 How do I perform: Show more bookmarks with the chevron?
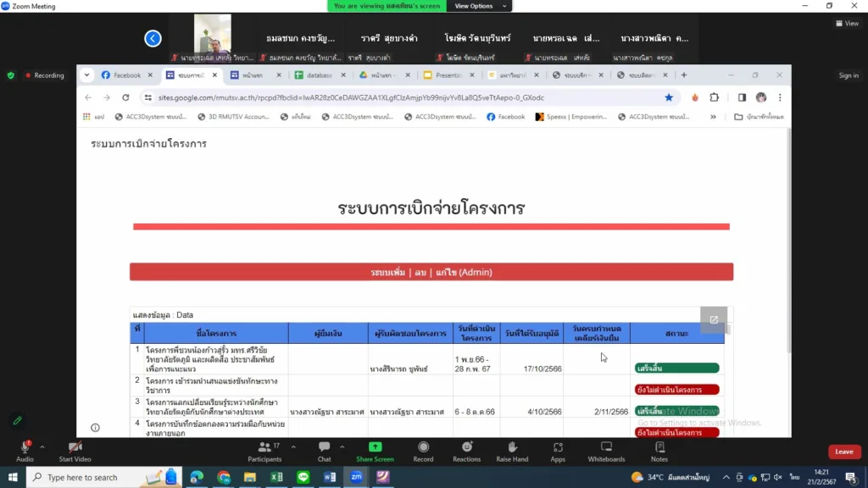pyautogui.click(x=713, y=117)
